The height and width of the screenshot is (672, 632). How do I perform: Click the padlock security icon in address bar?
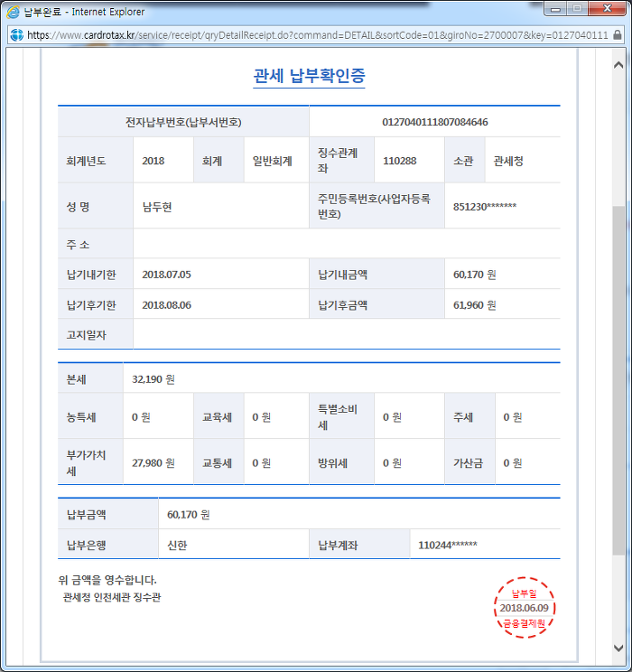click(x=618, y=34)
